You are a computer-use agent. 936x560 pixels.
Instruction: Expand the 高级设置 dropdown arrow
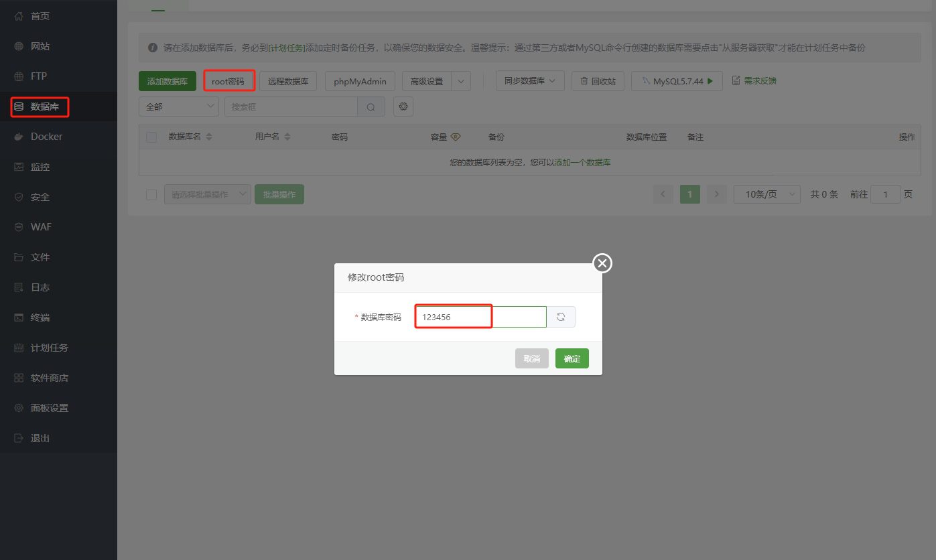click(460, 81)
